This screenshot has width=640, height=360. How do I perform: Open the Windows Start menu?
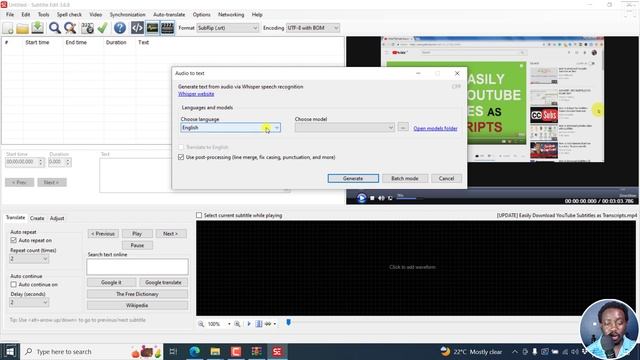(10, 351)
